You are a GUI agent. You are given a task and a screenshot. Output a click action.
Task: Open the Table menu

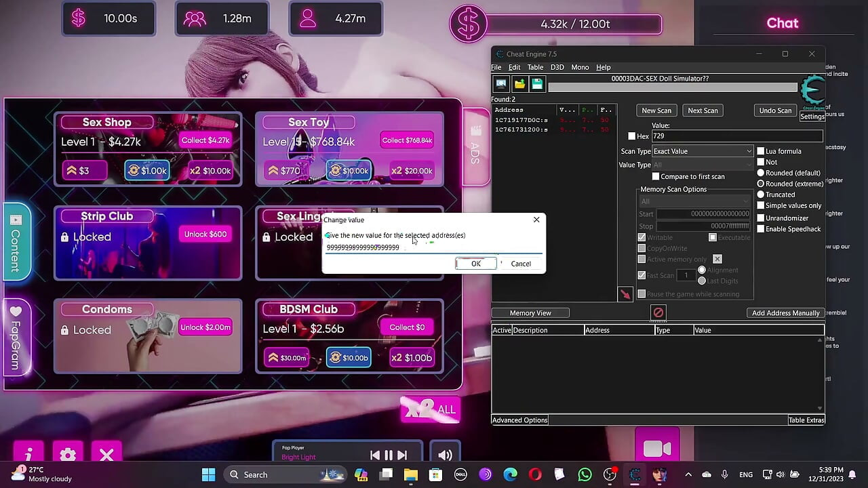coord(536,67)
